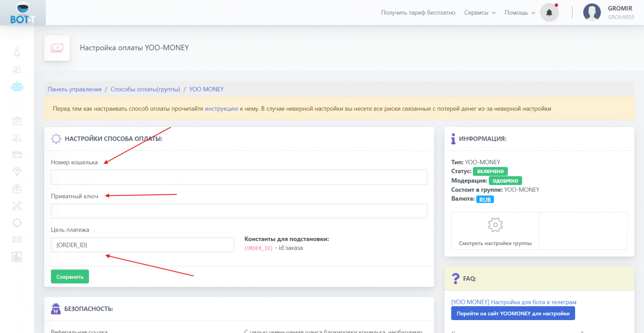Open the инструкцию link in warning
The image size is (644, 333).
click(222, 109)
